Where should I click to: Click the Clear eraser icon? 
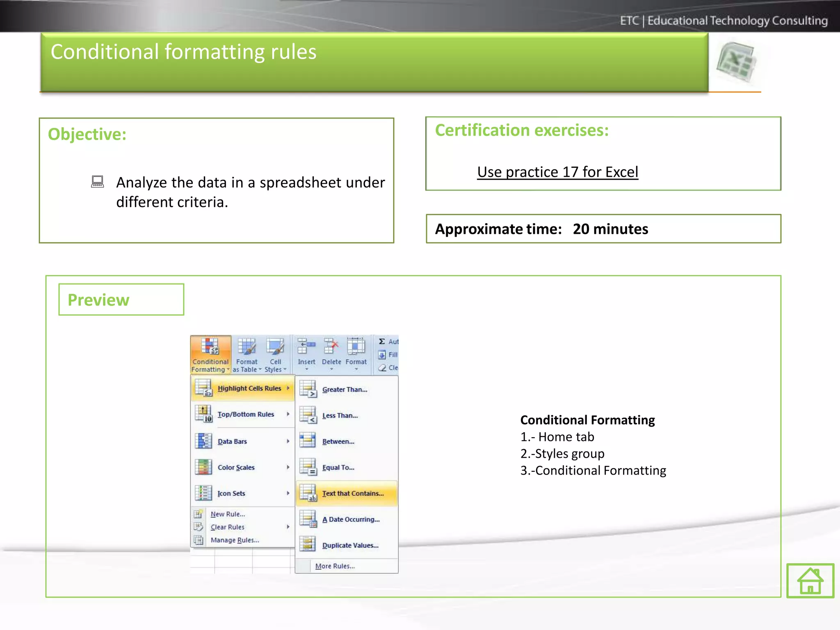click(382, 367)
